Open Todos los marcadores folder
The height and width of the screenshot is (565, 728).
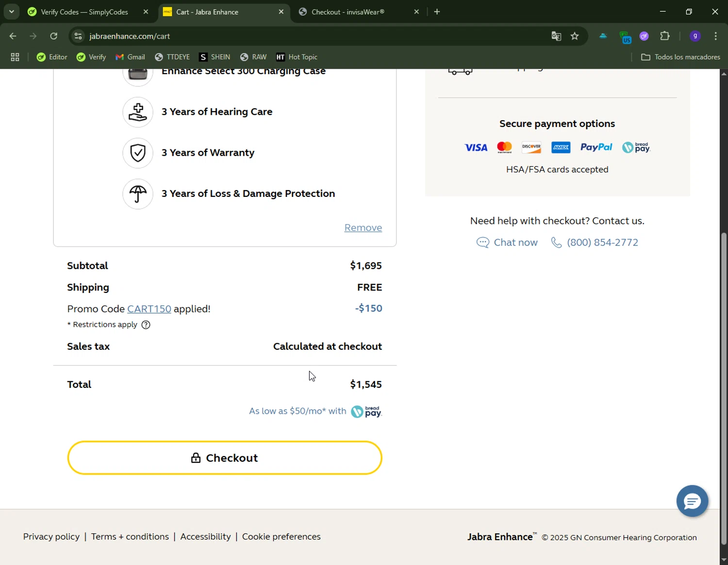[x=680, y=57]
